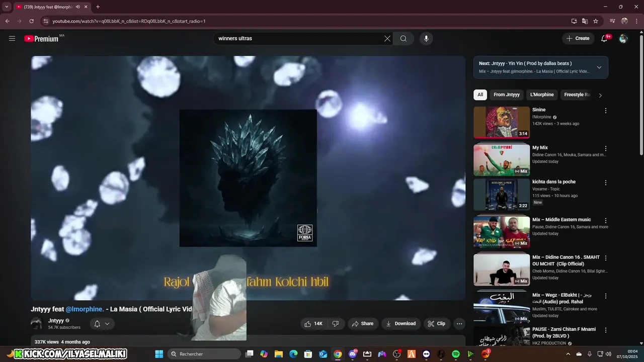Open Mix – Middle Eastern music title
Screen dimensions: 644x362
click(561, 220)
